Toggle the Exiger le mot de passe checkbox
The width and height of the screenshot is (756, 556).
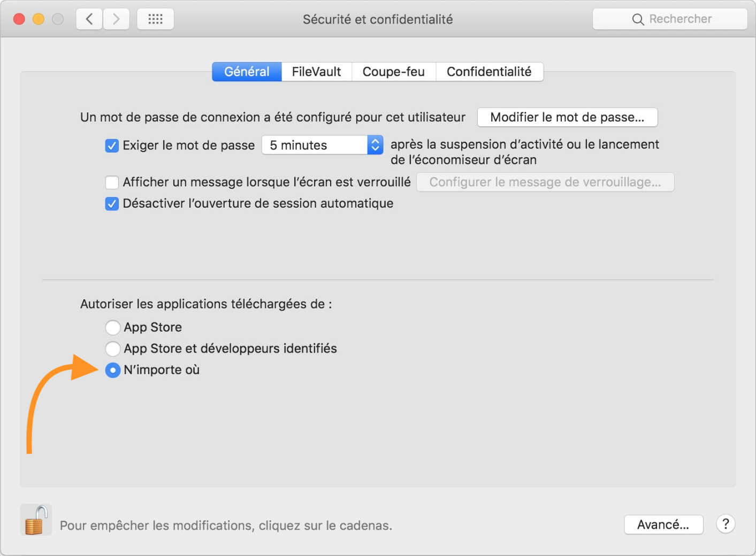112,146
